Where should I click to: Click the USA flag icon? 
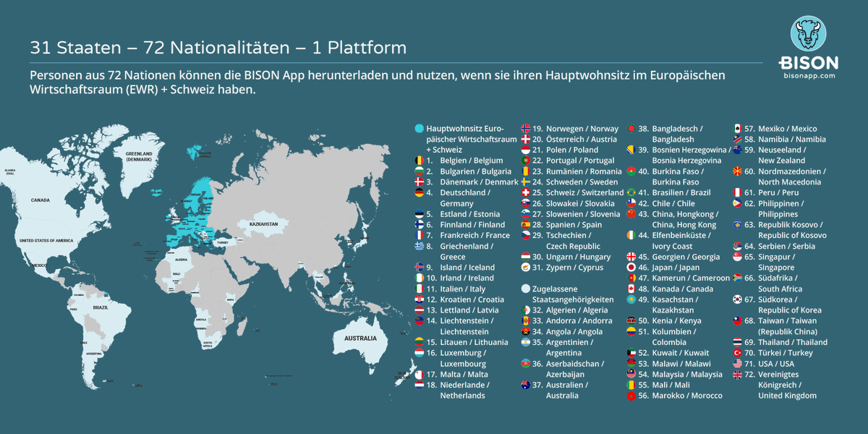[738, 364]
